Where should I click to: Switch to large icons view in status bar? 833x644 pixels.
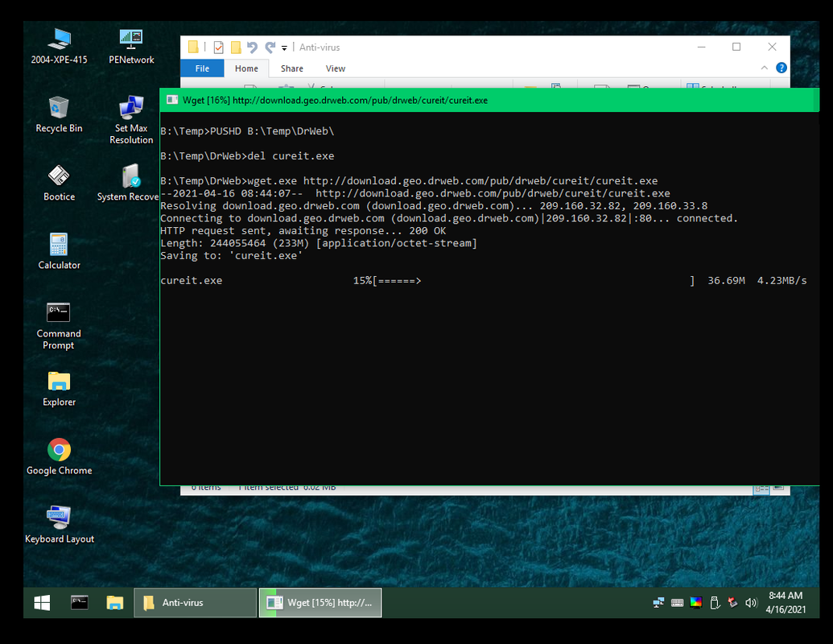click(x=777, y=488)
